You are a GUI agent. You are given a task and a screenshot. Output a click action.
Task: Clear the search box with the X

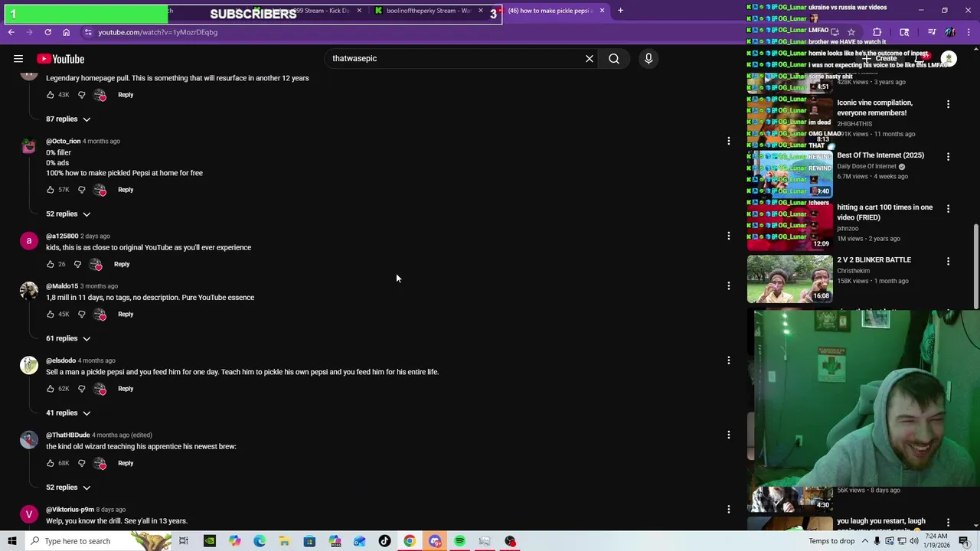(x=590, y=58)
